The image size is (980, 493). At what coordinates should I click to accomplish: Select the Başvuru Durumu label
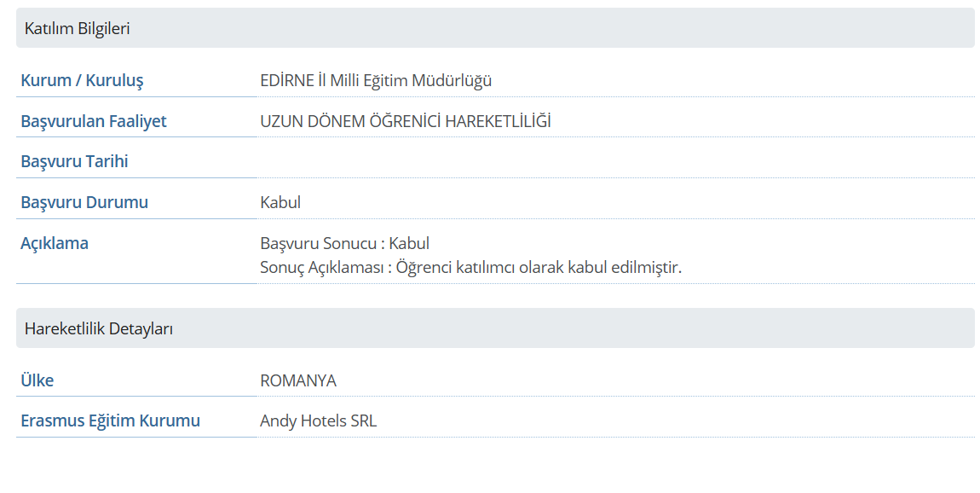coord(84,202)
